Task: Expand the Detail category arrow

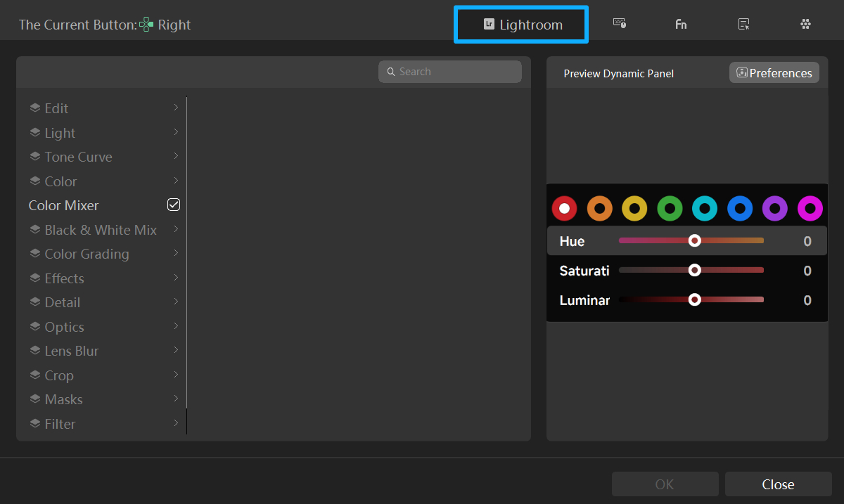Action: click(175, 302)
